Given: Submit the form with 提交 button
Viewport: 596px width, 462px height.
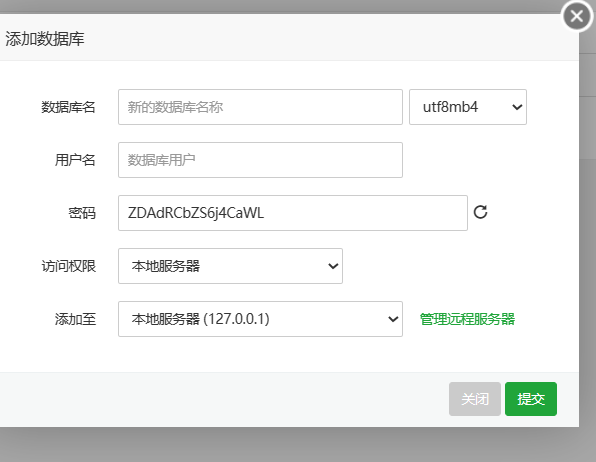Looking at the screenshot, I should coord(531,399).
